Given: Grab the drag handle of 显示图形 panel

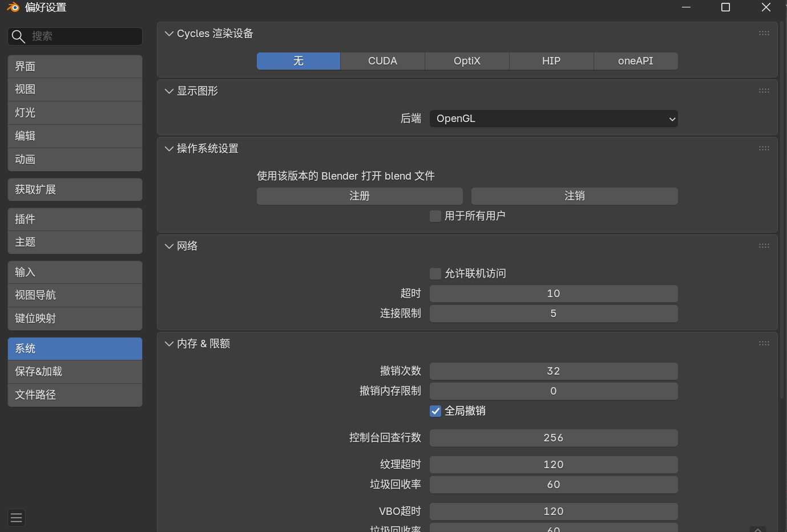Looking at the screenshot, I should 764,91.
